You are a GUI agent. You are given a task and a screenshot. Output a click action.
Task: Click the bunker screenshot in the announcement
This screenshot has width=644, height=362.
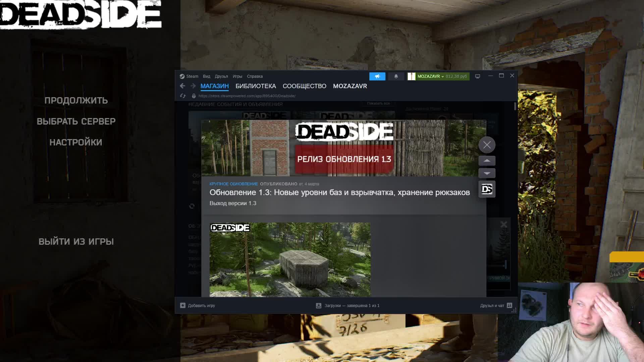(290, 260)
